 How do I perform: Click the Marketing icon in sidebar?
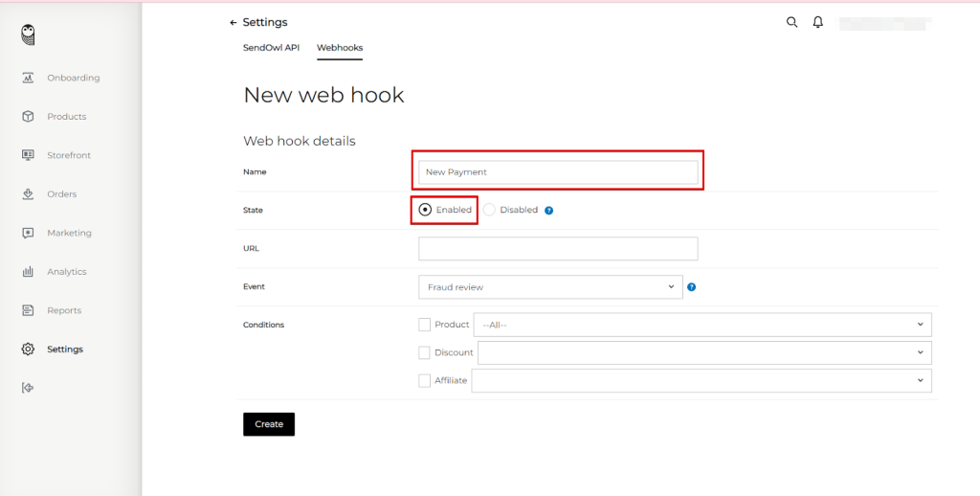point(28,233)
